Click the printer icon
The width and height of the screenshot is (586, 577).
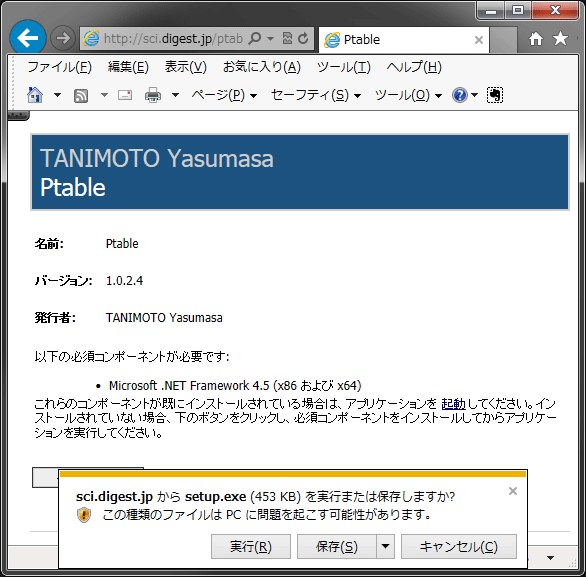(x=153, y=95)
